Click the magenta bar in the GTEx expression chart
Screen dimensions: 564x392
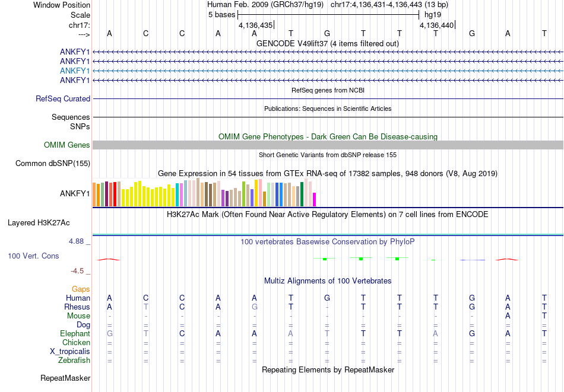(315, 200)
